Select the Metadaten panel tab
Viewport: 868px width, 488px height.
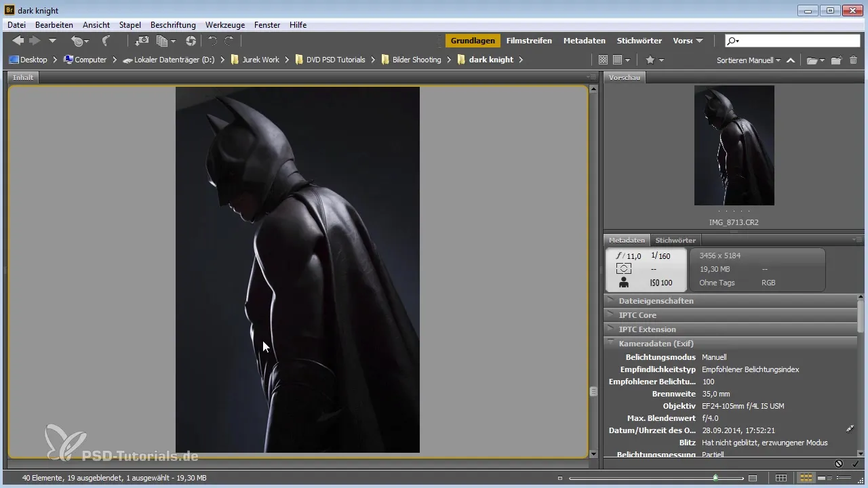tap(627, 240)
